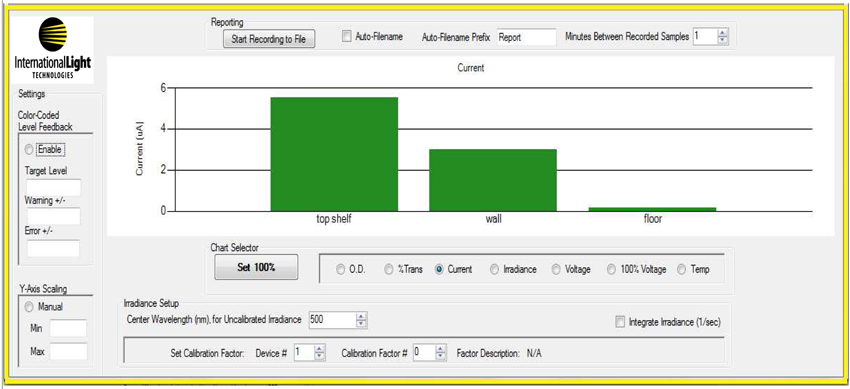Click Start Recording to File button
This screenshot has height=389, width=850.
pyautogui.click(x=269, y=39)
